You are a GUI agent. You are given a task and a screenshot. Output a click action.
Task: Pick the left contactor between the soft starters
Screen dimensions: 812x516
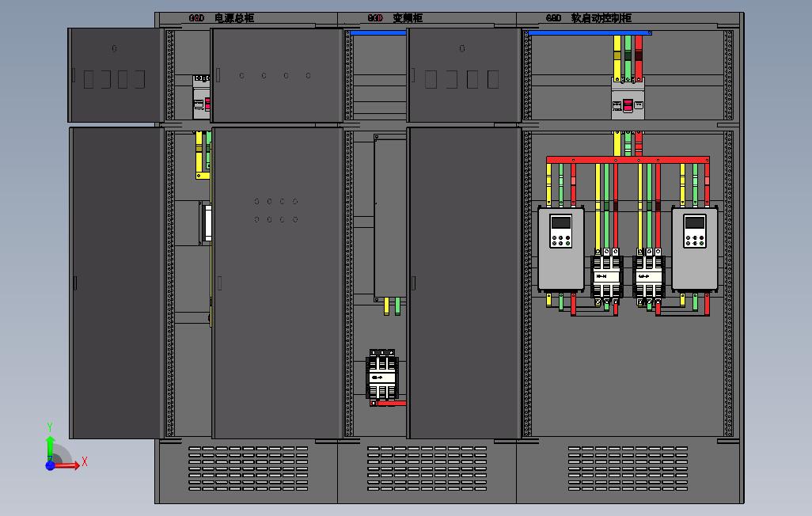(607, 275)
